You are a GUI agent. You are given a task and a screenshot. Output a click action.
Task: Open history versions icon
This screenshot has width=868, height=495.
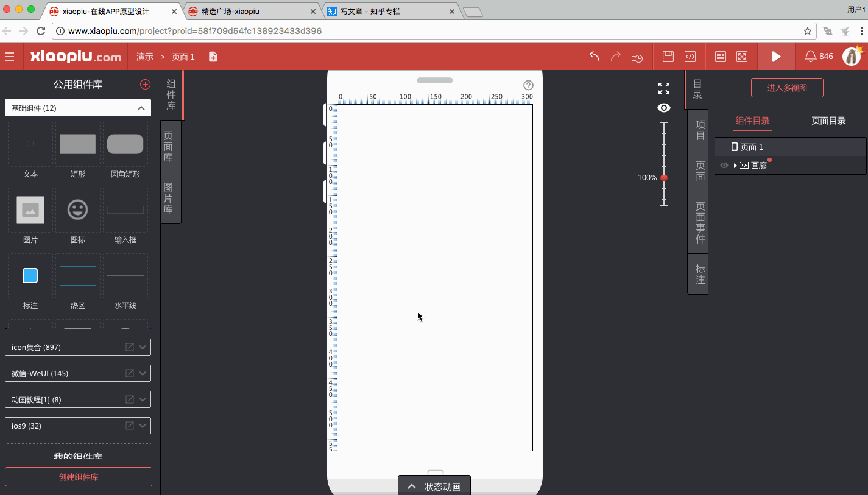point(637,57)
